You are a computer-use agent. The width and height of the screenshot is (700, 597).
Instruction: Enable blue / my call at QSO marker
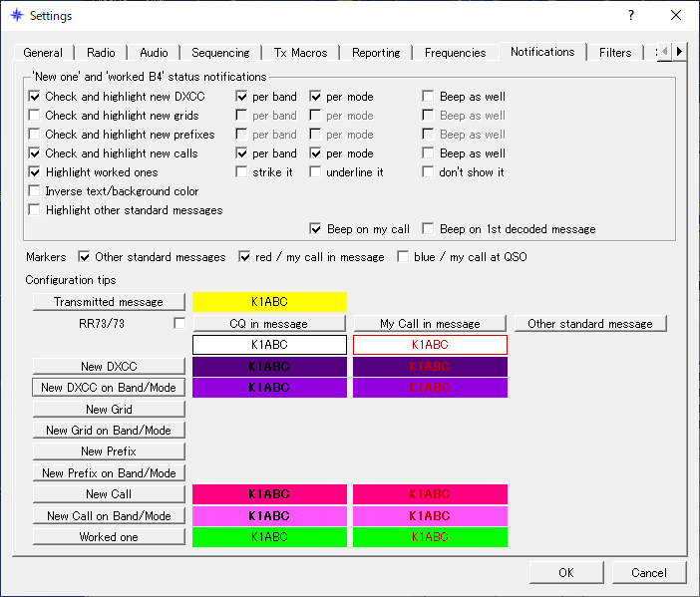pos(403,257)
